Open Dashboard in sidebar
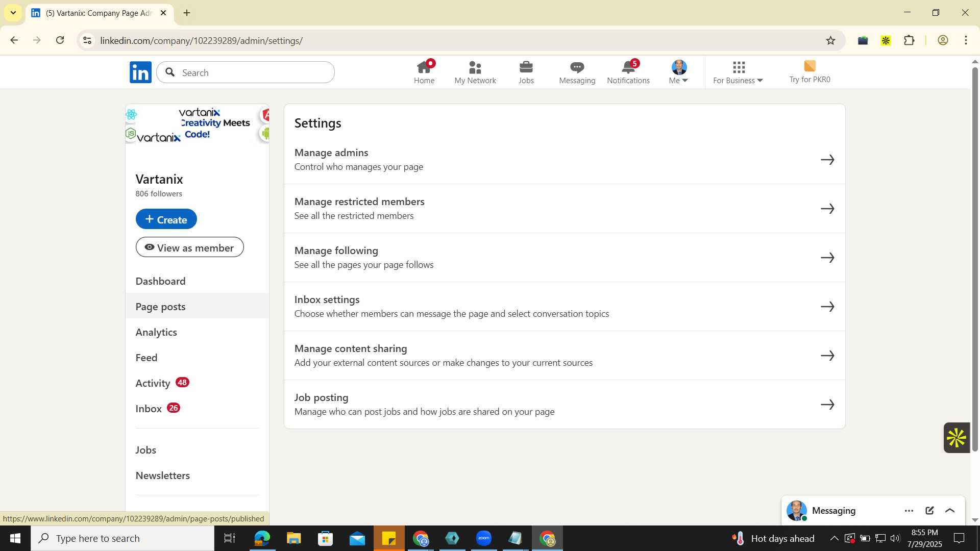 (197, 281)
